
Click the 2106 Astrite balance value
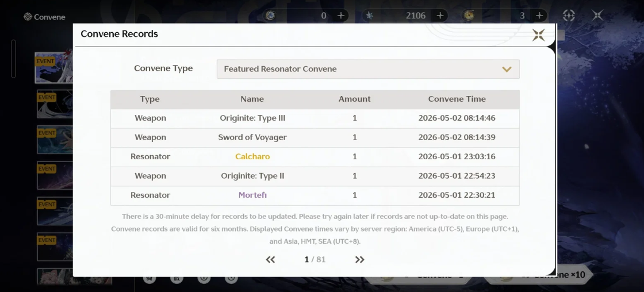tap(415, 16)
